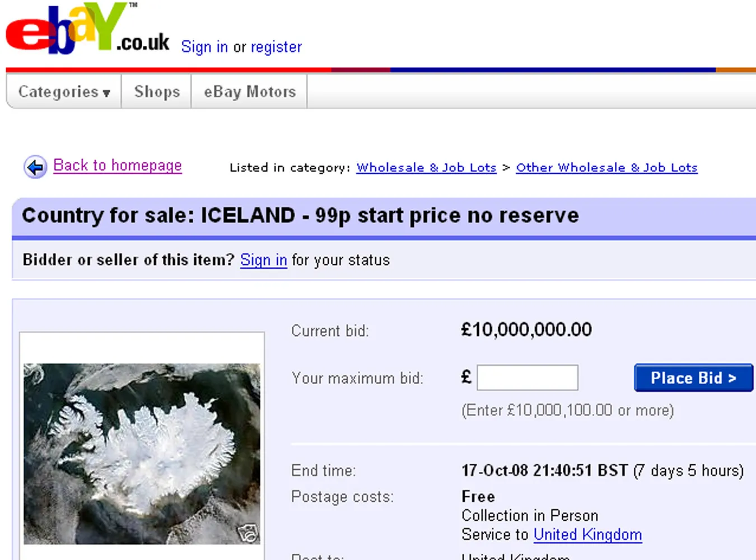Viewport: 756px width, 560px height.
Task: Click the United Kingdom service link
Action: [x=587, y=534]
